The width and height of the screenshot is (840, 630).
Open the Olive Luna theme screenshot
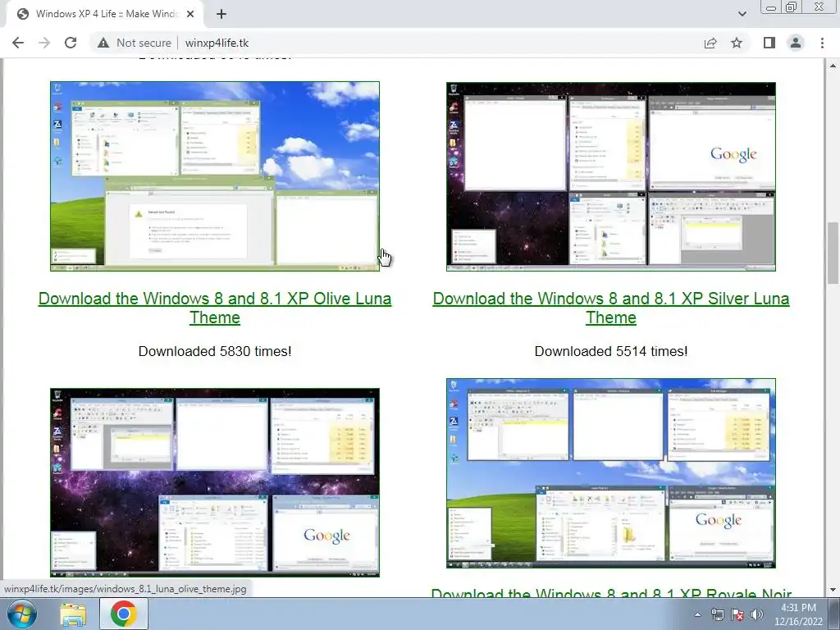point(215,176)
